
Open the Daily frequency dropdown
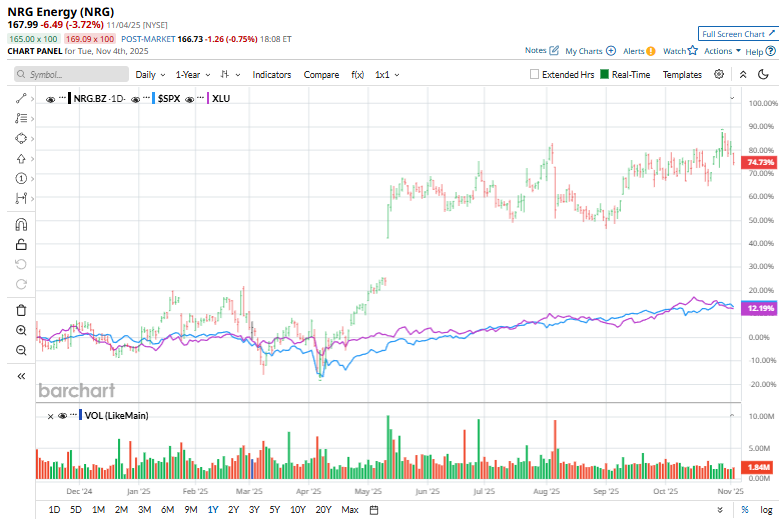click(150, 74)
